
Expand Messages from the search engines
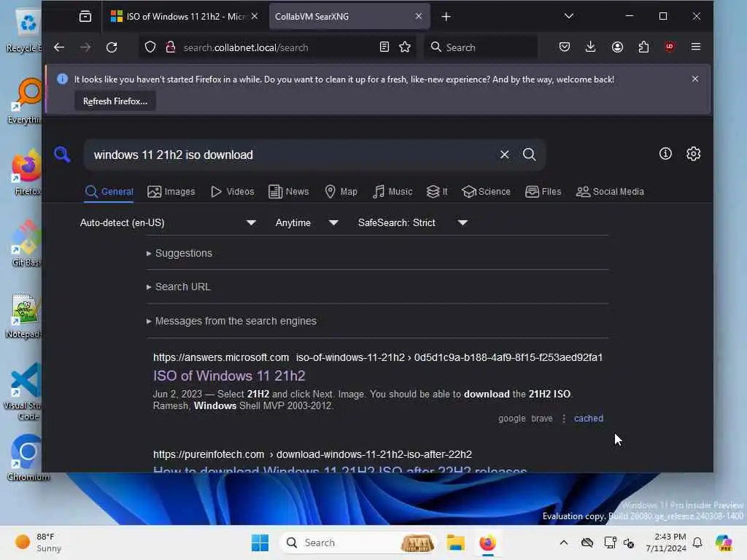(x=231, y=321)
